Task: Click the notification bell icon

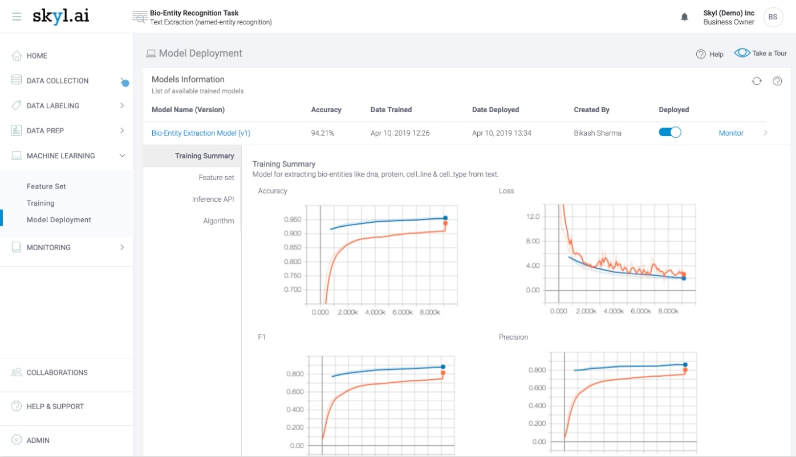Action: point(684,17)
